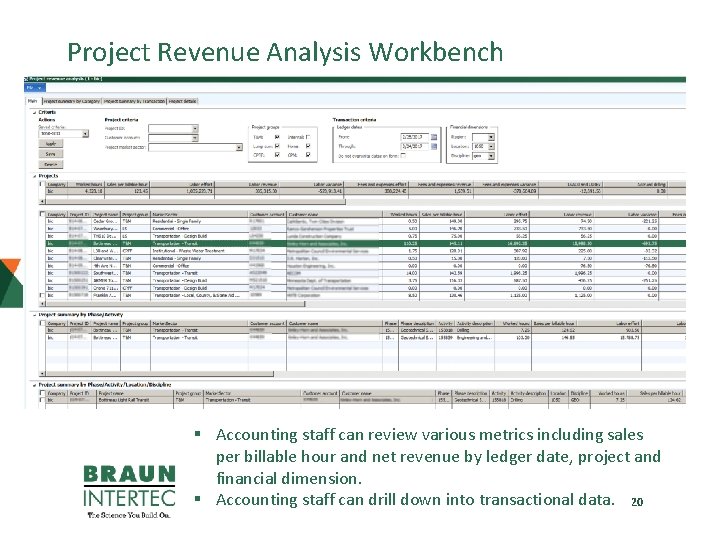The height and width of the screenshot is (540, 720).
Task: Select all rows in Projects totals grid
Action: (42, 184)
